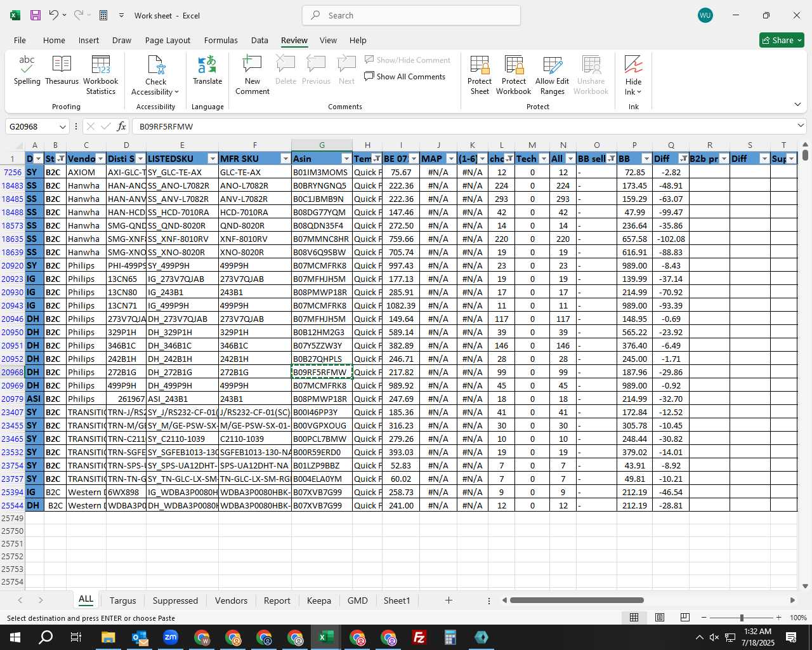Open Zoom from the taskbar
The width and height of the screenshot is (812, 650).
click(171, 637)
